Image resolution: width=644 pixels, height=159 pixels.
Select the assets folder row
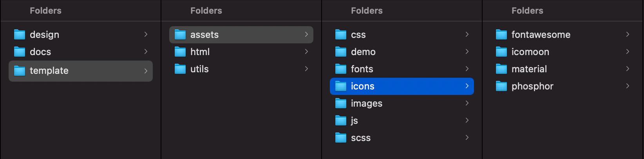click(241, 35)
